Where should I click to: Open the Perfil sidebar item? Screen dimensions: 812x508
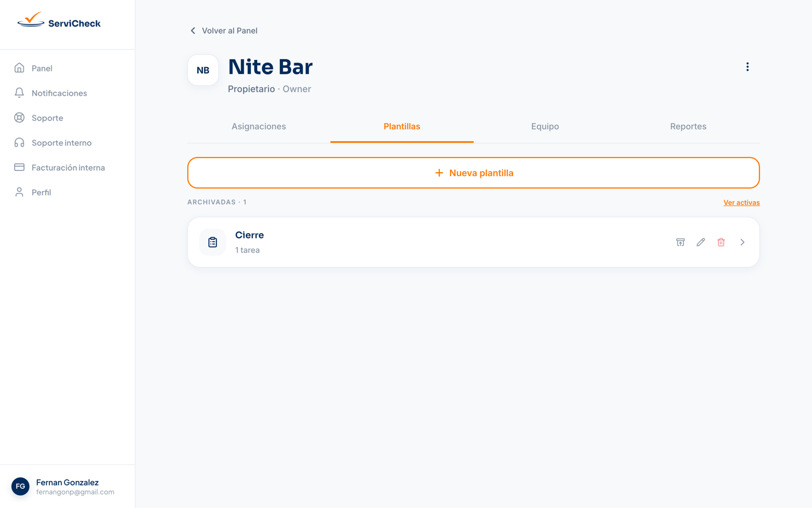[x=68, y=192]
